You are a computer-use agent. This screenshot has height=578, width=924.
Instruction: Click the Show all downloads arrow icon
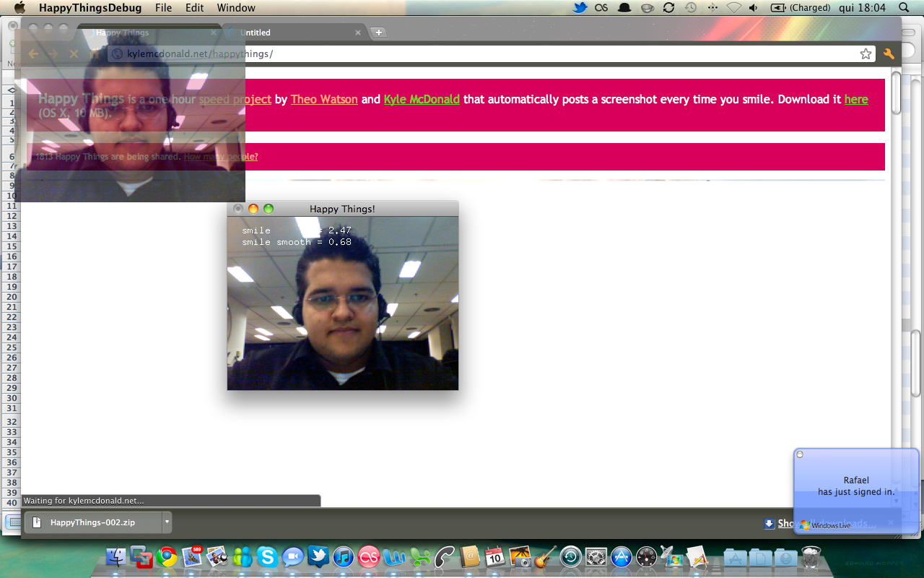tap(770, 523)
